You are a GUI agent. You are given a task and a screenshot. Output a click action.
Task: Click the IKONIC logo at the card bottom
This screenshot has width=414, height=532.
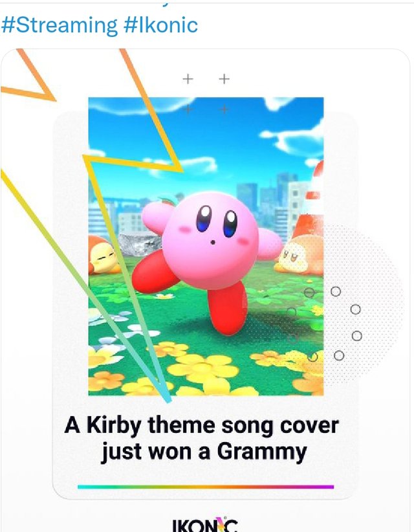click(x=206, y=524)
